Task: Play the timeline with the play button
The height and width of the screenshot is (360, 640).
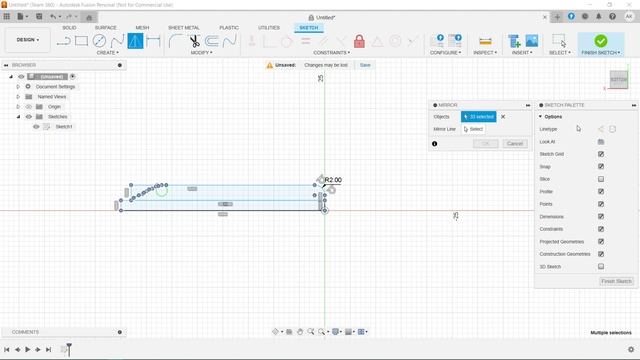Action: [x=27, y=349]
